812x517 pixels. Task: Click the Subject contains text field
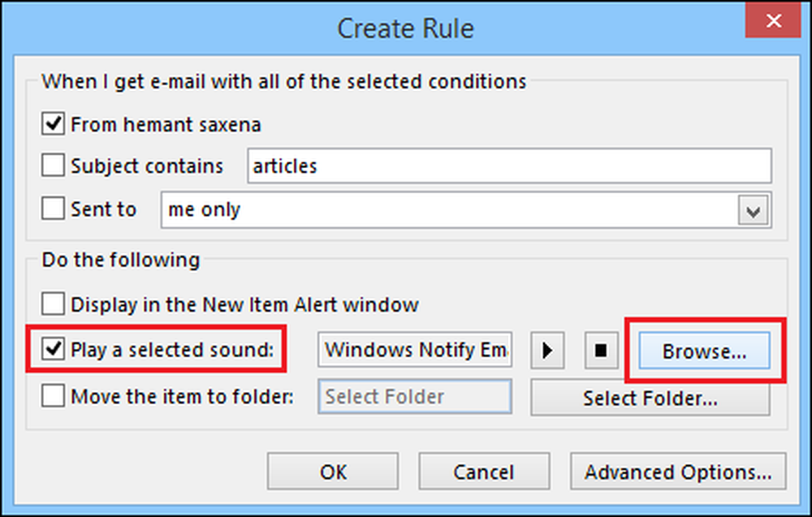(x=508, y=167)
